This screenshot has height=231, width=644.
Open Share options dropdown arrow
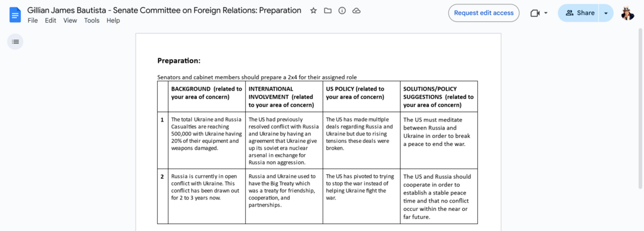coord(606,13)
